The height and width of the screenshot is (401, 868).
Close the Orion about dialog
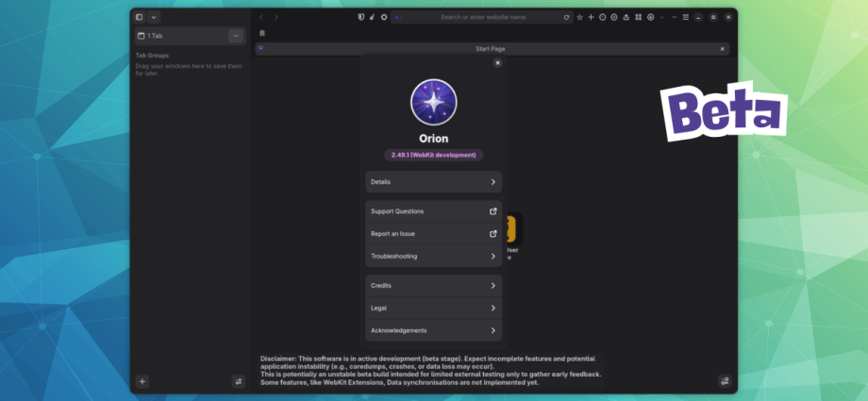tap(497, 63)
